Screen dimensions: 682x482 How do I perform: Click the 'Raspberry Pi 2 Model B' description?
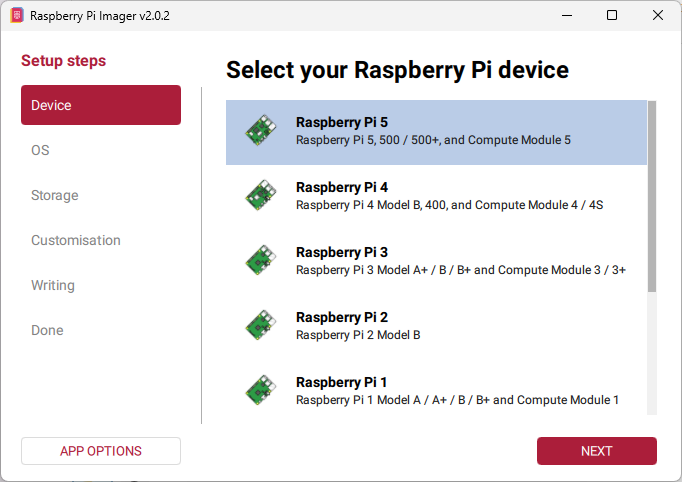358,335
